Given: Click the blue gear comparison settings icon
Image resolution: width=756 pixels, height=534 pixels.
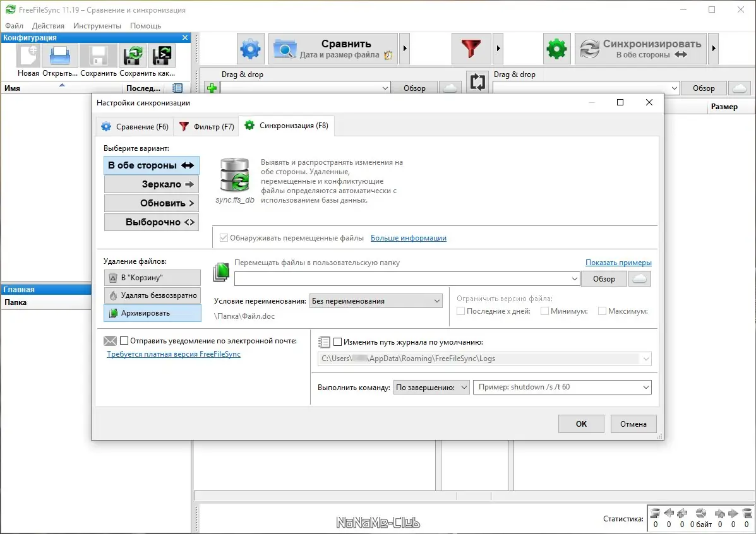Looking at the screenshot, I should click(250, 49).
